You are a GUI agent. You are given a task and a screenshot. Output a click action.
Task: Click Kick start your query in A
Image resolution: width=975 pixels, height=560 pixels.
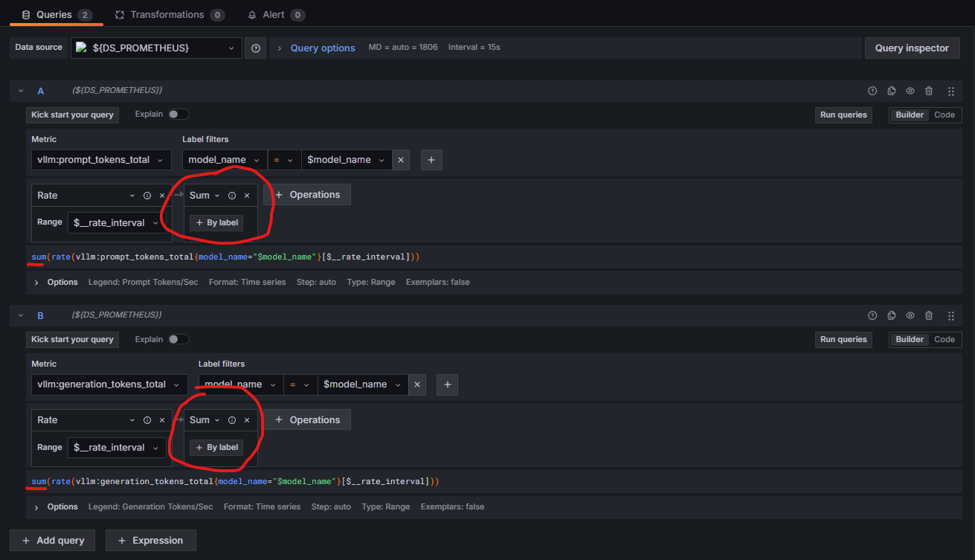pyautogui.click(x=72, y=115)
